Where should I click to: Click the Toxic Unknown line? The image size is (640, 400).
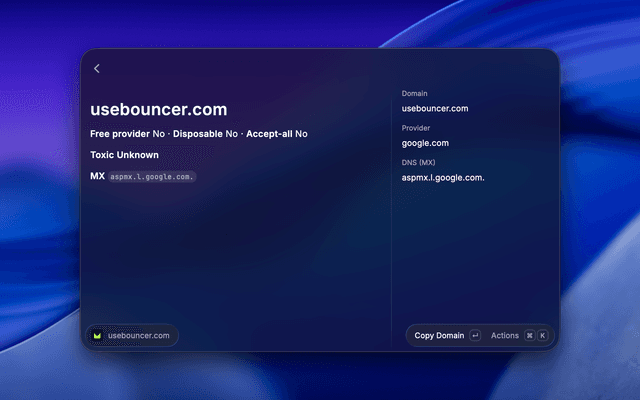click(124, 155)
